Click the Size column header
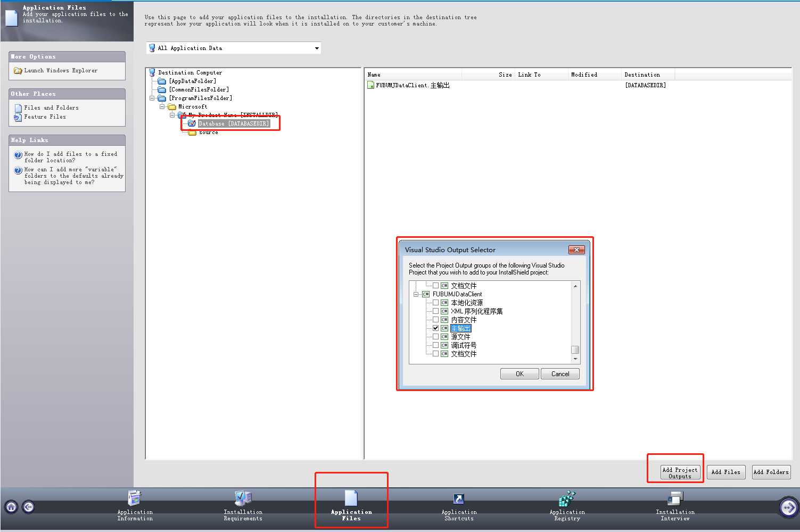The image size is (800, 532). click(x=488, y=74)
